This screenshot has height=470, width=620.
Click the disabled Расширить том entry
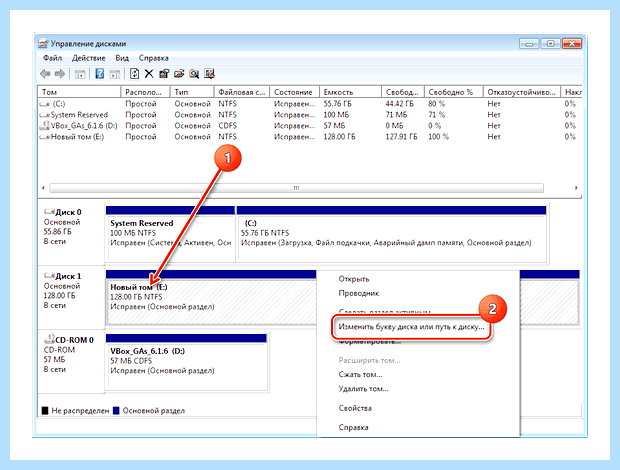coord(369,361)
